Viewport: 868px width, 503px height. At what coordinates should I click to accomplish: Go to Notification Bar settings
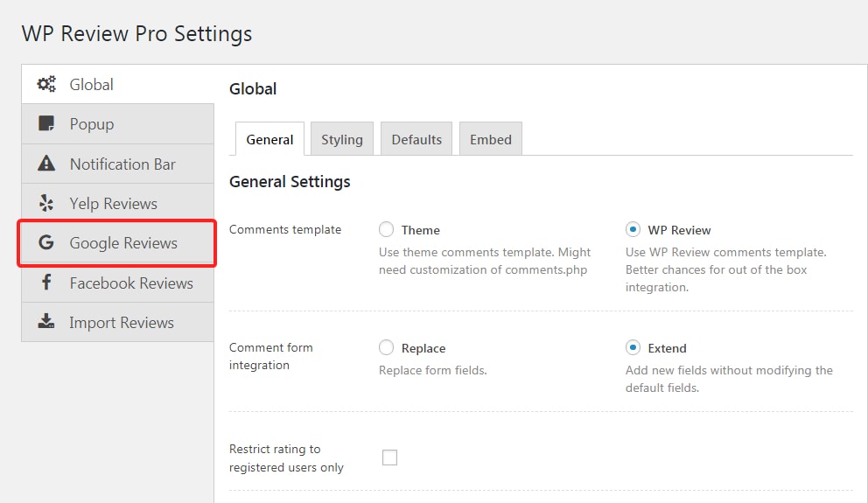pyautogui.click(x=118, y=164)
